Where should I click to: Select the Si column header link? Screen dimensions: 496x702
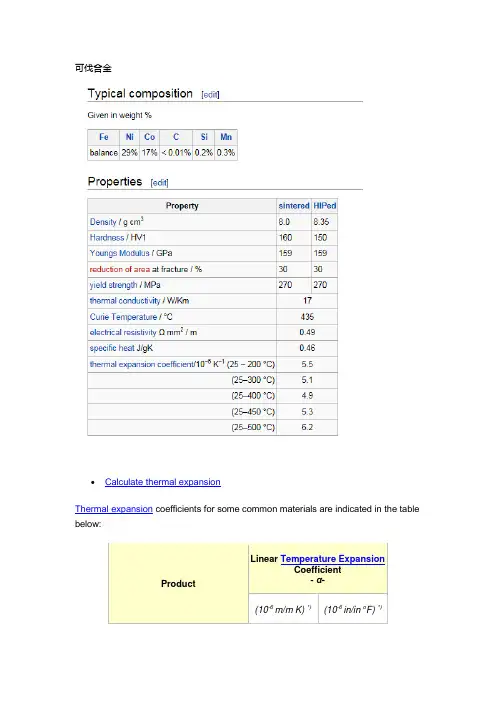pyautogui.click(x=204, y=137)
